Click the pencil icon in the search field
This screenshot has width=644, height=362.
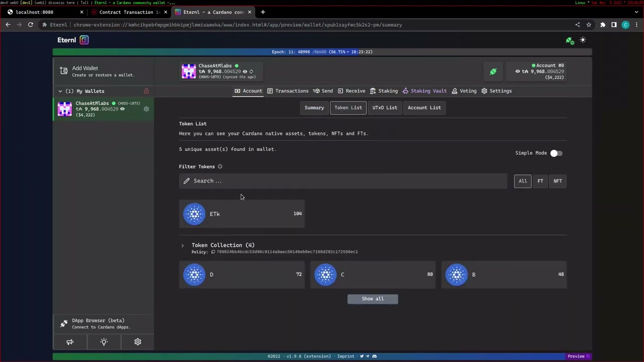(x=187, y=181)
